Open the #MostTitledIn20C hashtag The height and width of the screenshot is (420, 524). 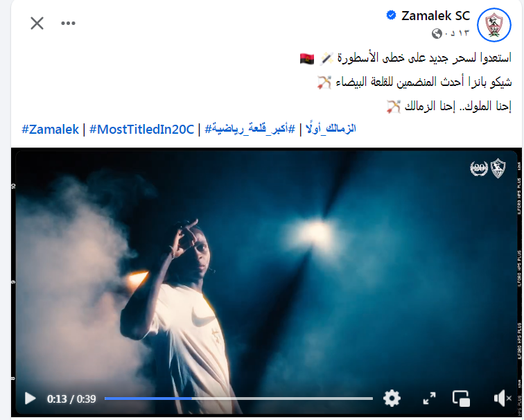(141, 130)
